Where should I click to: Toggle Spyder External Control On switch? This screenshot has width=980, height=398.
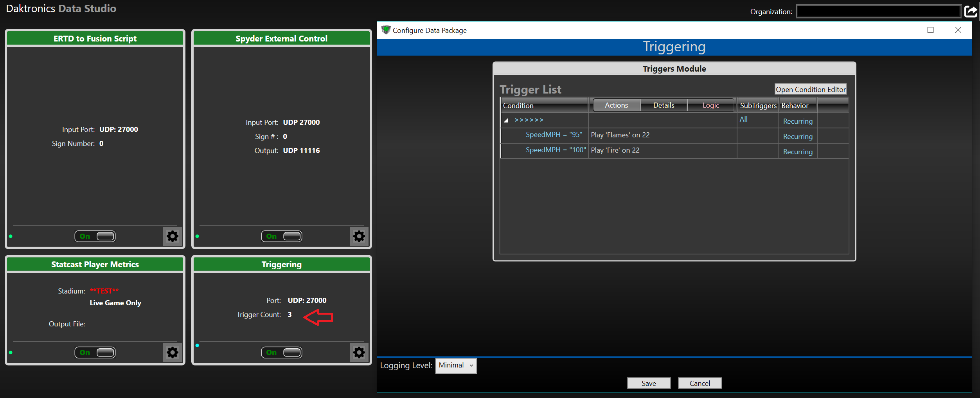(282, 236)
